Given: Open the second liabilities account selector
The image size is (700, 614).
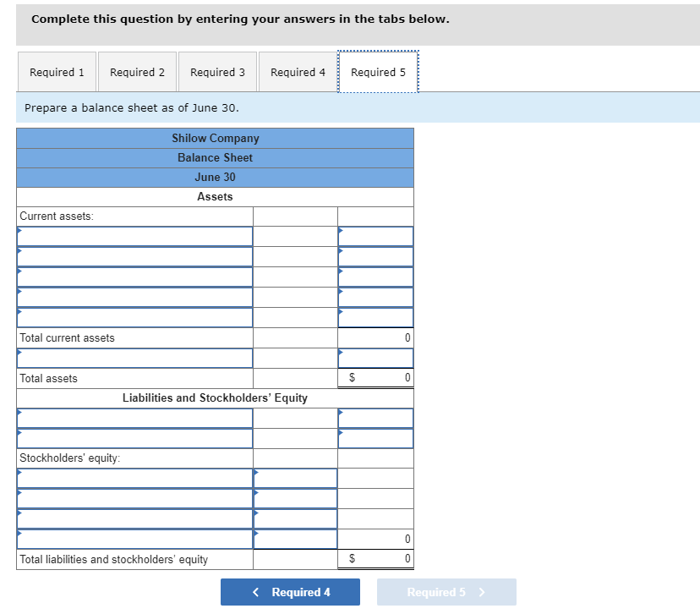Looking at the screenshot, I should tap(134, 437).
